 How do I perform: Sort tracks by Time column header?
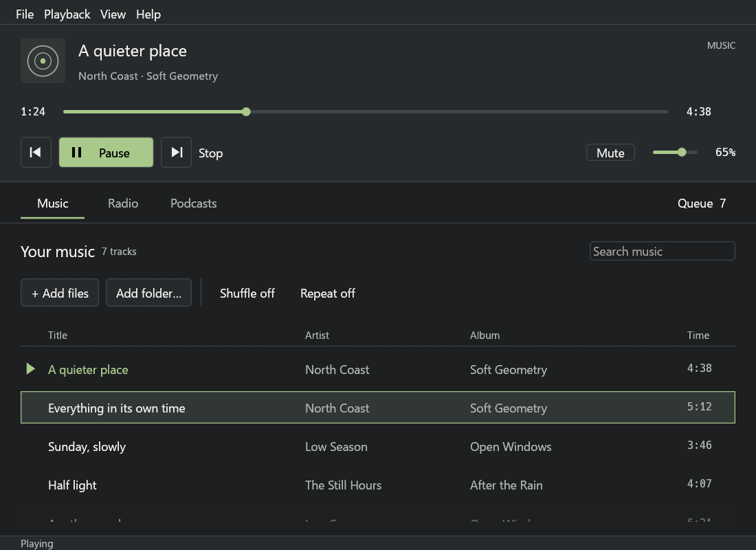(x=698, y=335)
